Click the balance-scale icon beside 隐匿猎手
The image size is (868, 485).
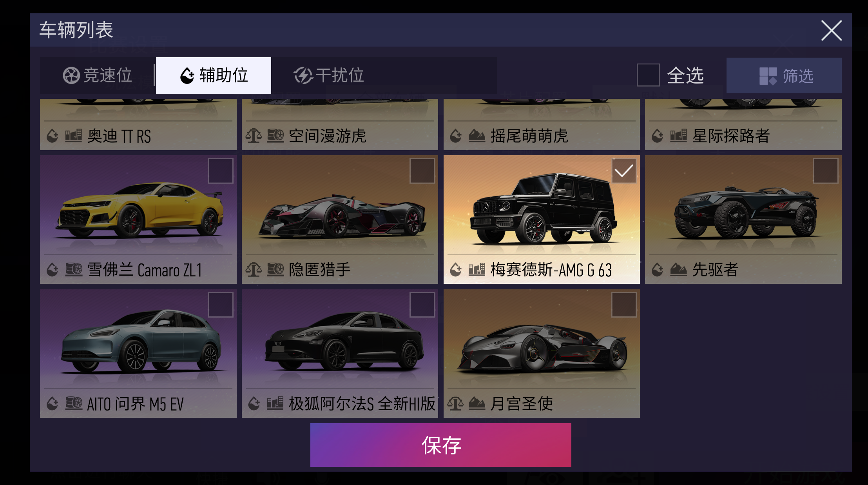click(254, 269)
